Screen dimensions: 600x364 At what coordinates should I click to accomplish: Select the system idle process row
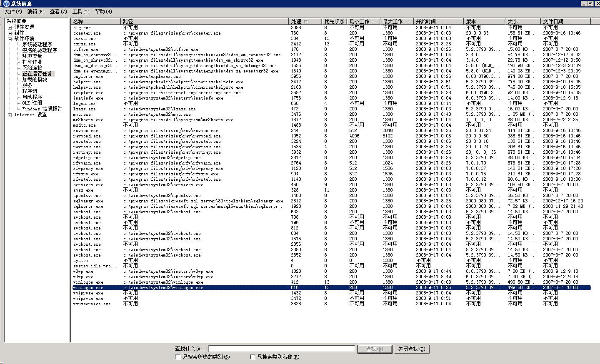tap(331, 266)
